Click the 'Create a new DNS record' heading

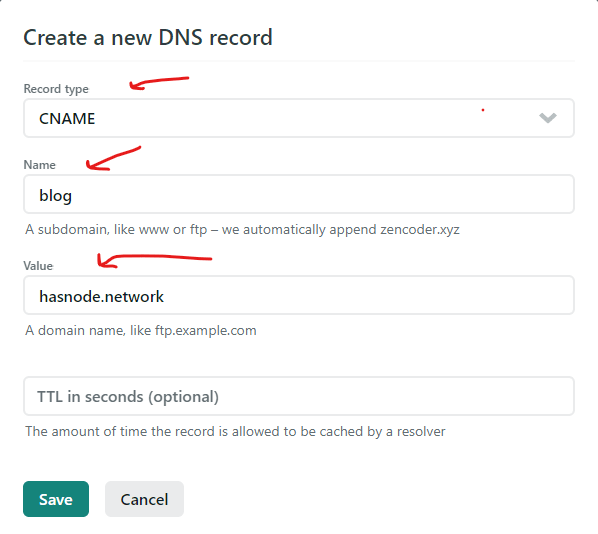tap(148, 37)
